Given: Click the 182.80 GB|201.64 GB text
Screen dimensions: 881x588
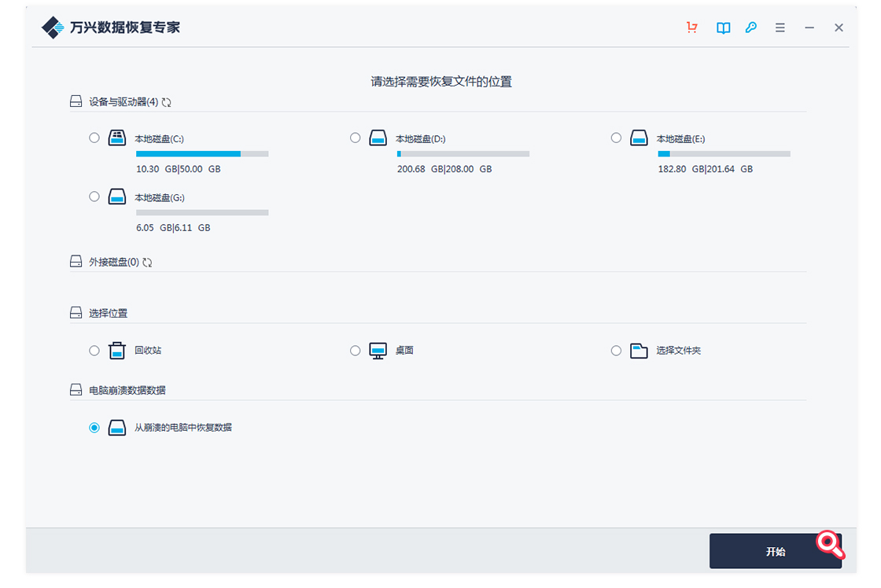Looking at the screenshot, I should [705, 169].
